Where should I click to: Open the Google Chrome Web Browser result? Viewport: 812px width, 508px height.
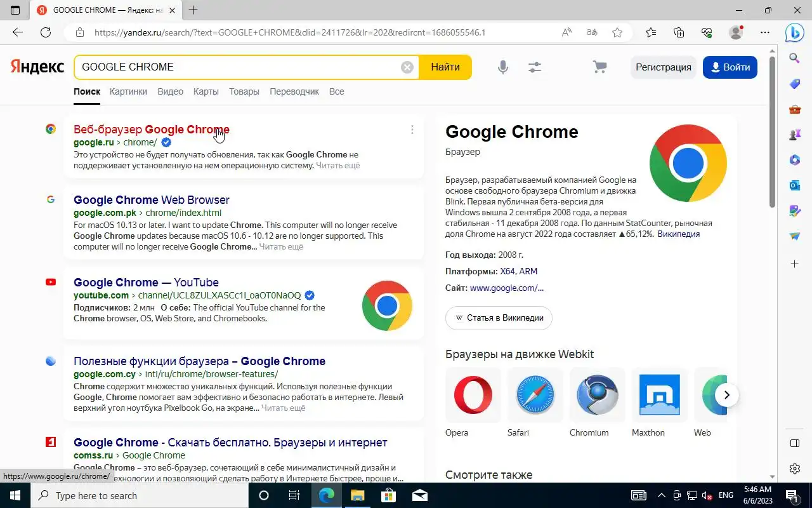coord(152,200)
